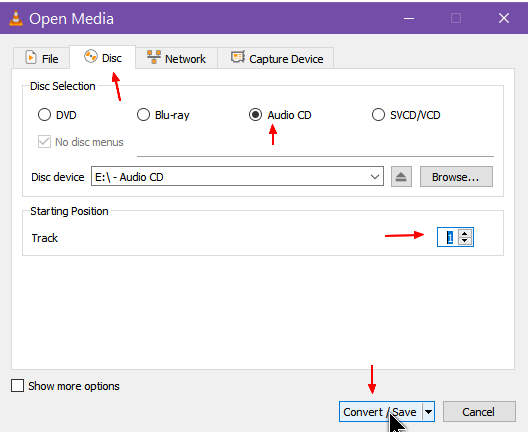528x432 pixels.
Task: Select the DVD radio button
Action: click(x=44, y=115)
